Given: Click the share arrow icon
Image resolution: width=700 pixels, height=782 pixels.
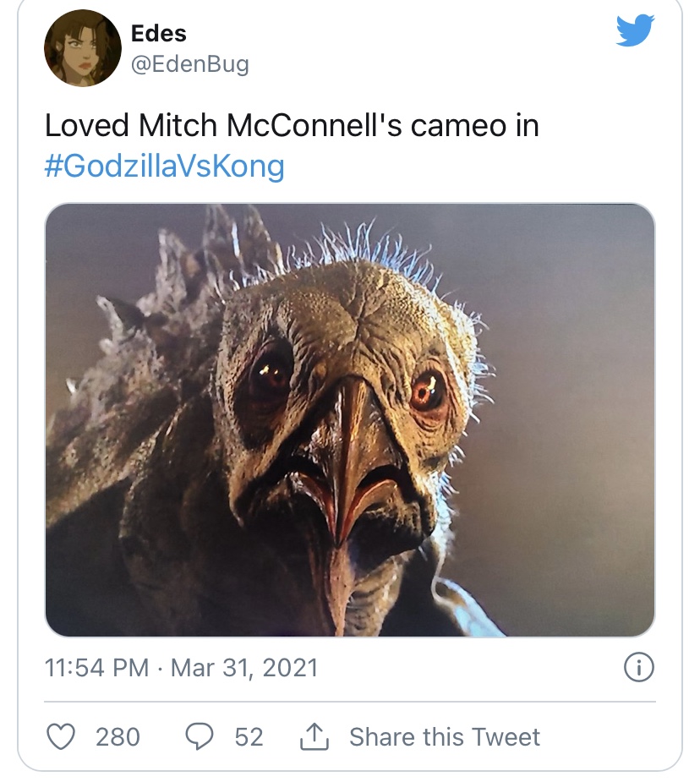Looking at the screenshot, I should 314,736.
